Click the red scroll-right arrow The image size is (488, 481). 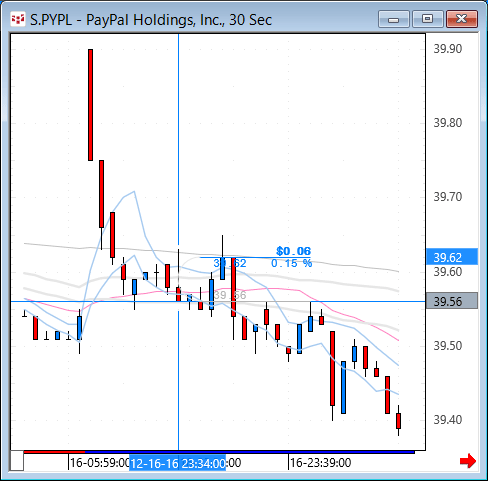pos(468,461)
